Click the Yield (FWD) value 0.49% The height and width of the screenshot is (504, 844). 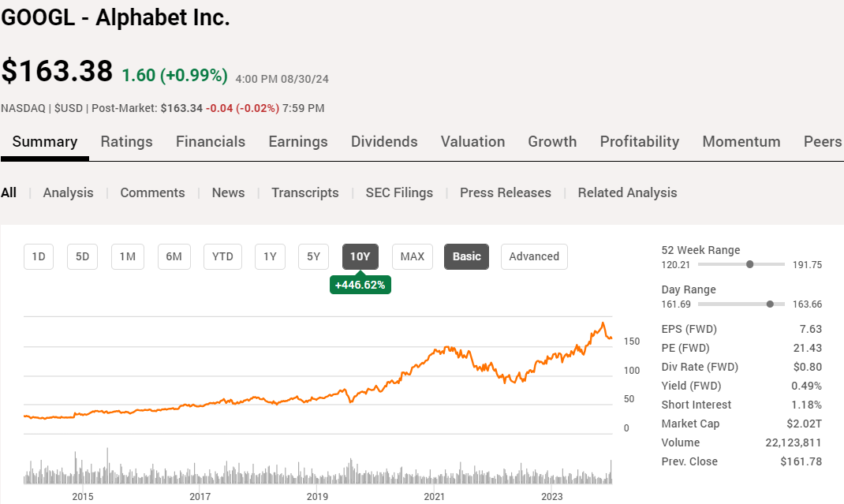(806, 386)
